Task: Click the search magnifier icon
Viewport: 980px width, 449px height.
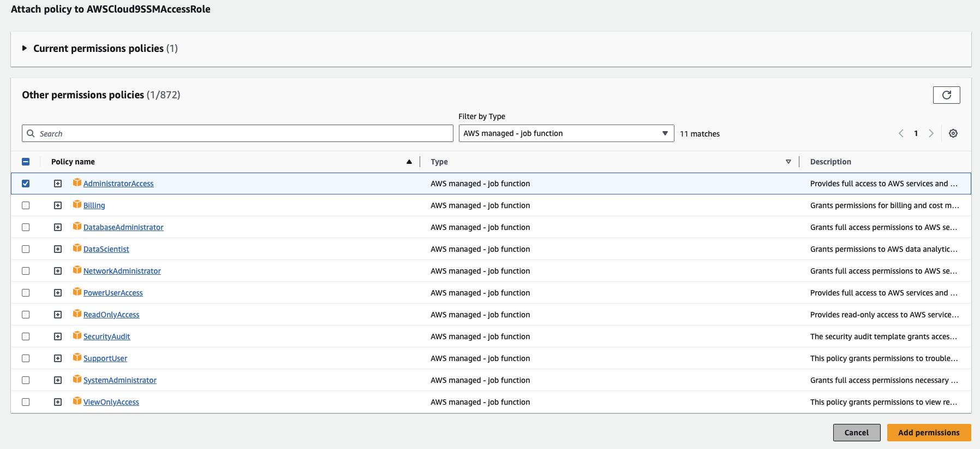Action: coord(31,133)
